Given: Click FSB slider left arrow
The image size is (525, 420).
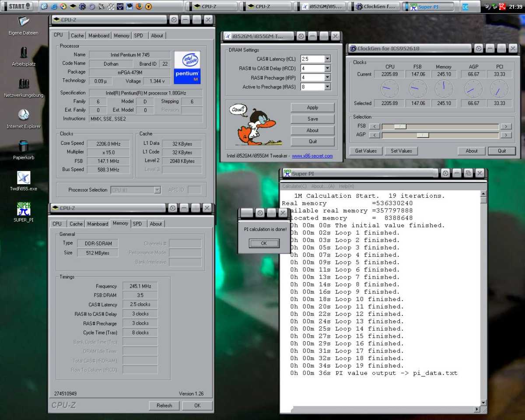Looking at the screenshot, I should click(x=374, y=126).
